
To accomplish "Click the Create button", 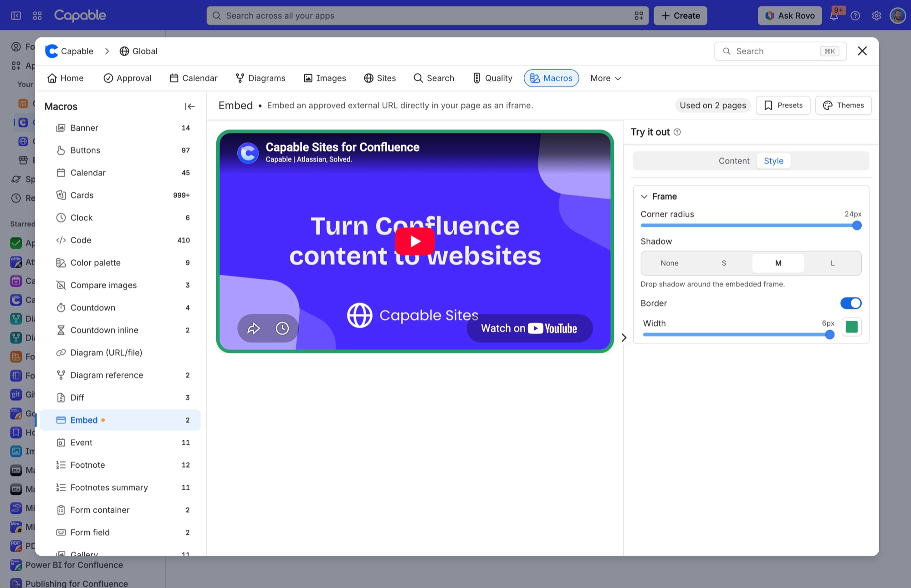I will pyautogui.click(x=680, y=15).
